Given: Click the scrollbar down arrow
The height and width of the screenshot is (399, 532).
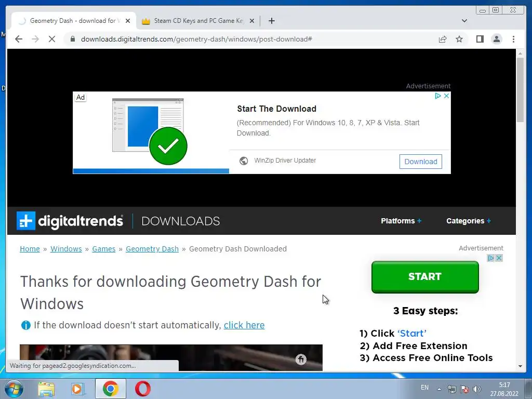Looking at the screenshot, I should [x=520, y=366].
